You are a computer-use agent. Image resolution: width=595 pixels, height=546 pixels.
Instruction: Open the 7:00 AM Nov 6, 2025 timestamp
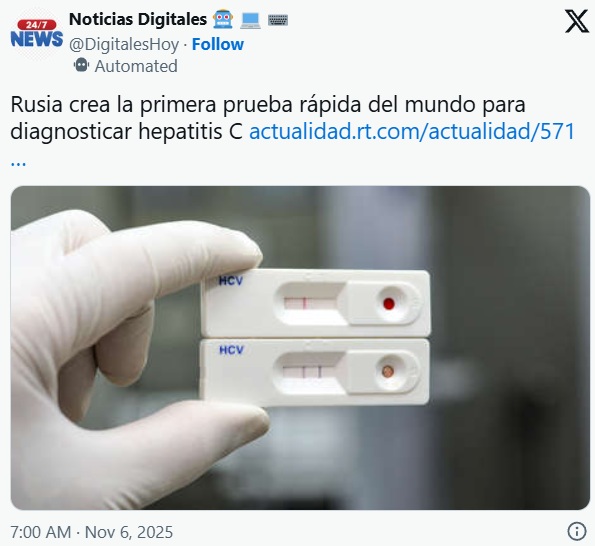[x=91, y=532]
